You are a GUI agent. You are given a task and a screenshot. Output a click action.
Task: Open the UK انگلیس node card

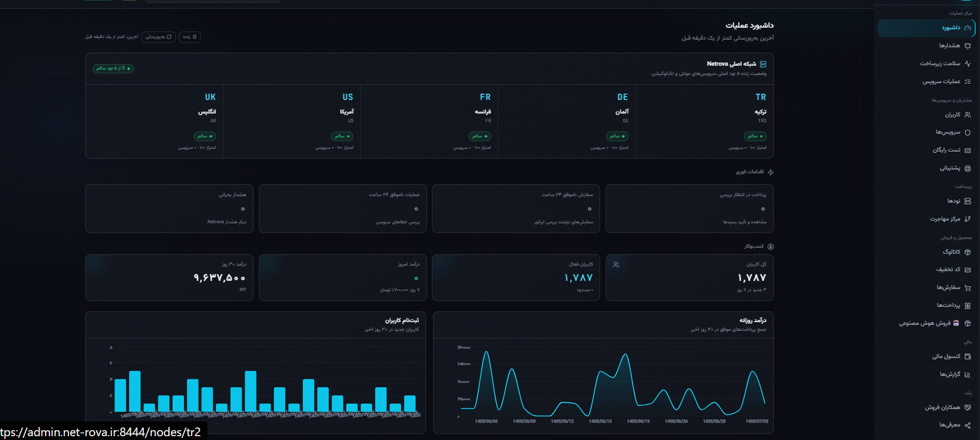pyautogui.click(x=154, y=121)
